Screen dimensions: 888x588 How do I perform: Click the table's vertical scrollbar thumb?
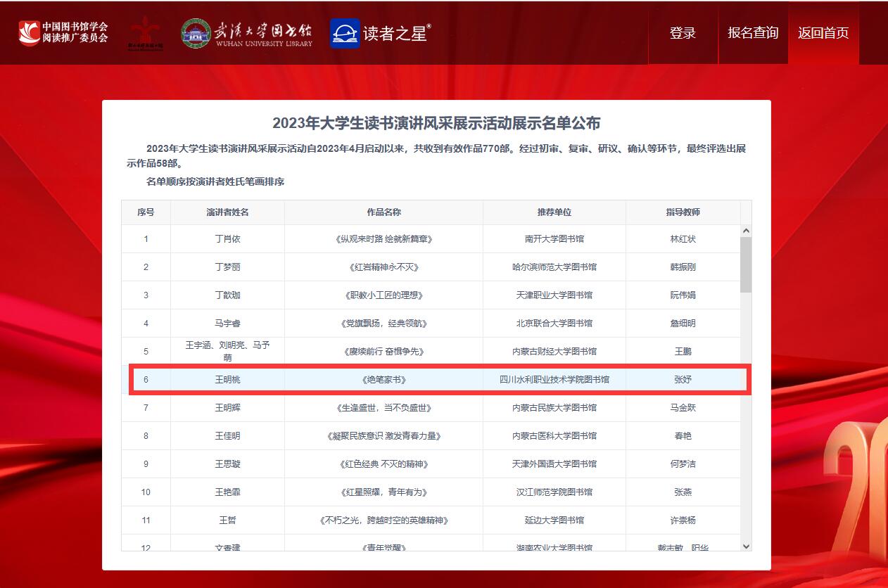[x=746, y=264]
